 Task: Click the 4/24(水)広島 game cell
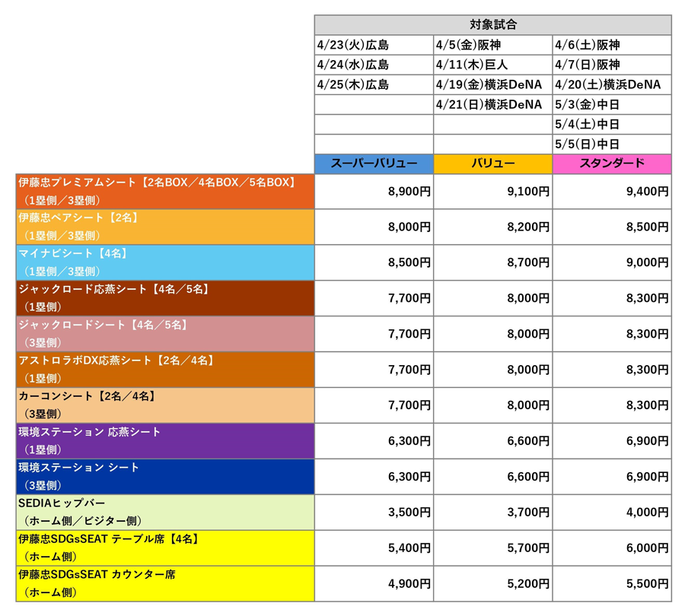pos(374,65)
